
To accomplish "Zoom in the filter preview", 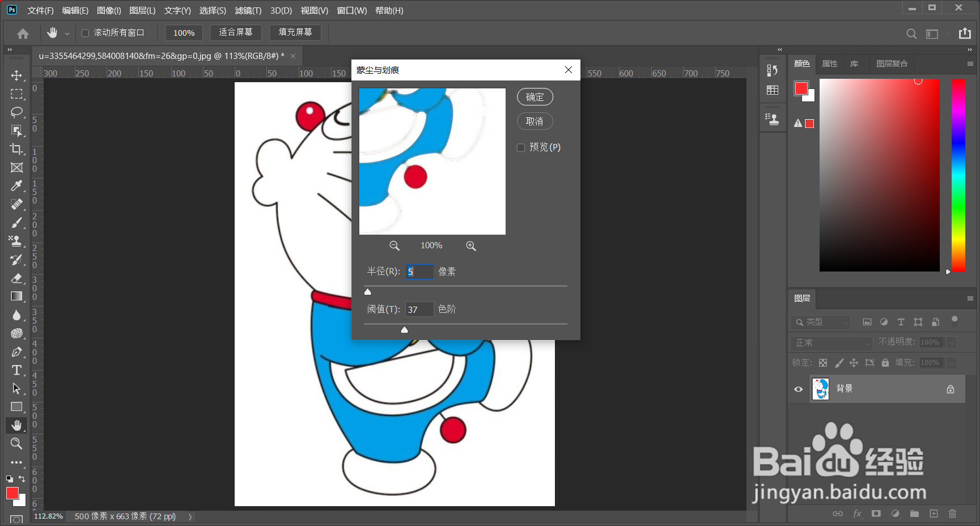I will (x=471, y=245).
